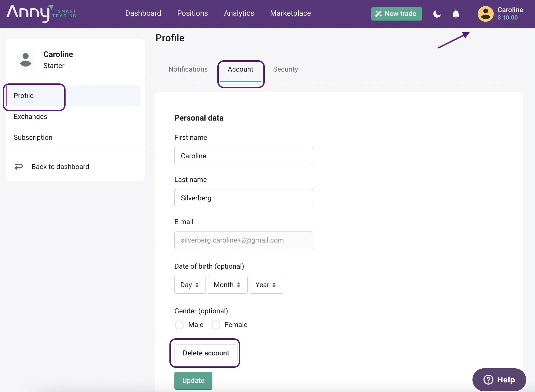This screenshot has width=535, height=392.
Task: Open Marketplace in top navigation
Action: point(290,13)
